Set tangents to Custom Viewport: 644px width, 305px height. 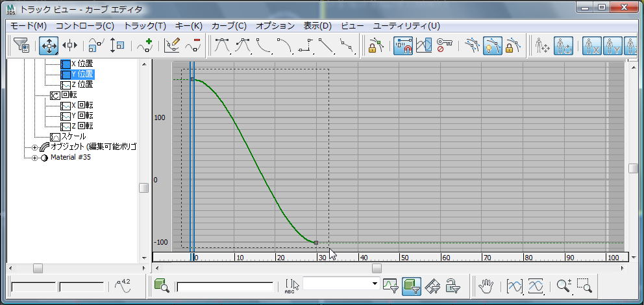tap(243, 45)
